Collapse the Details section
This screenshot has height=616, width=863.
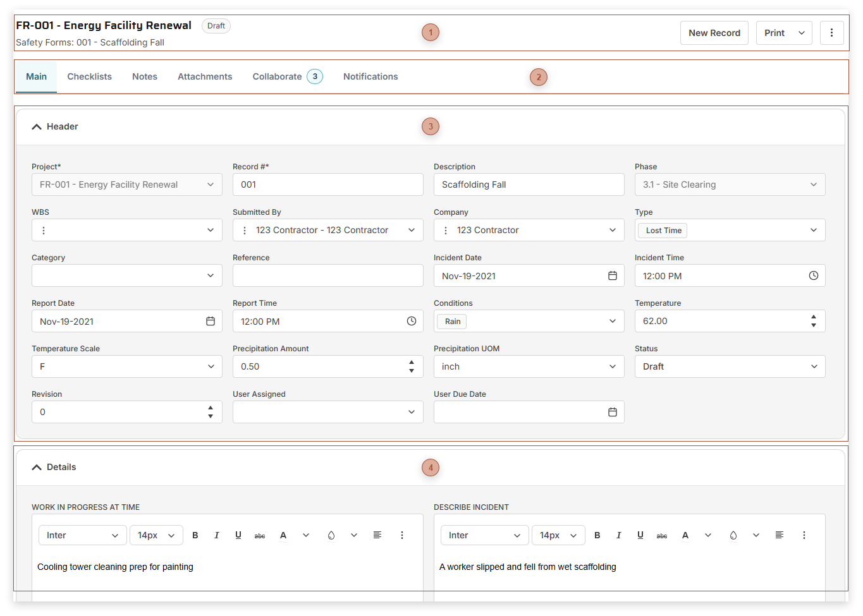36,467
